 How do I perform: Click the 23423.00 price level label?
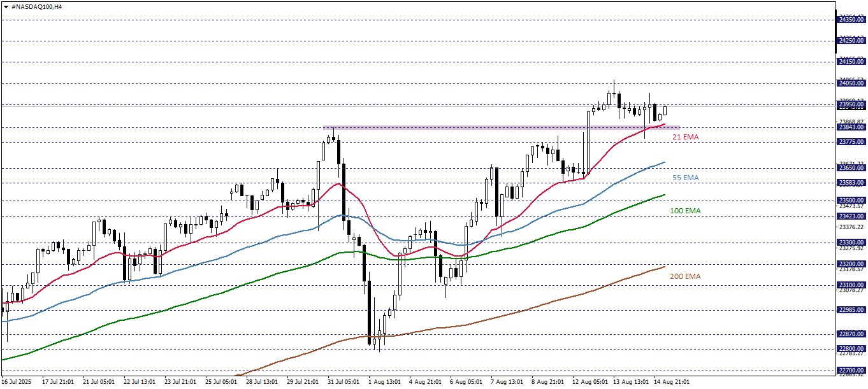[x=850, y=216]
